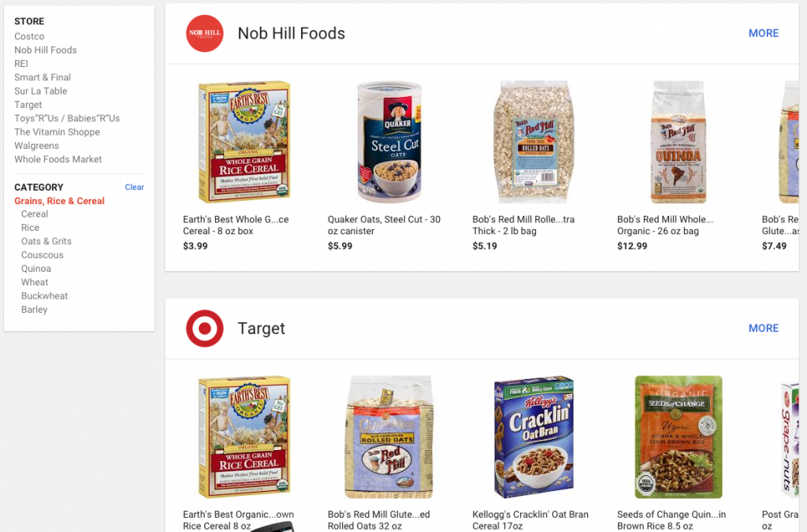This screenshot has width=807, height=532.
Task: Open Quaker Steel Cut Oats canister image
Action: (389, 142)
